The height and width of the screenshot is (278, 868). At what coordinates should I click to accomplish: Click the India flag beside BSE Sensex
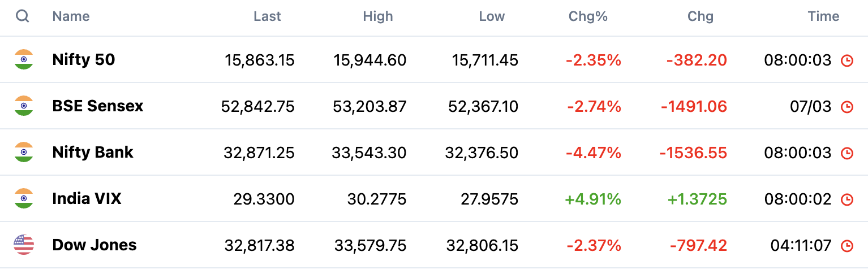24,106
